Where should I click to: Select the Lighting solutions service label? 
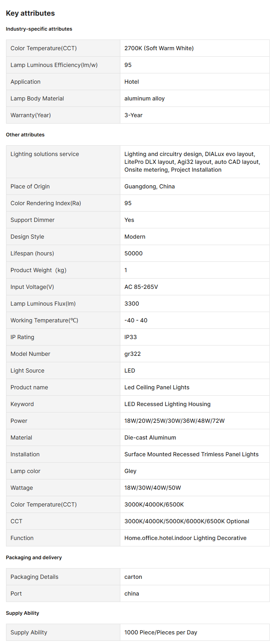coord(44,154)
